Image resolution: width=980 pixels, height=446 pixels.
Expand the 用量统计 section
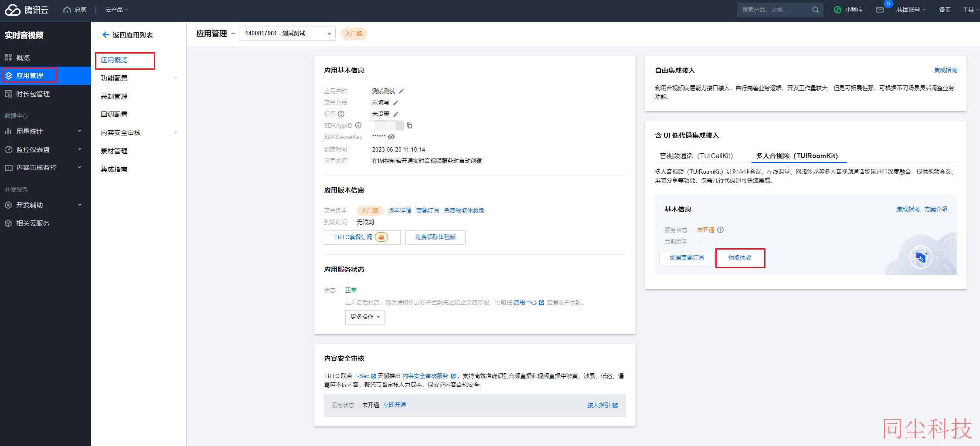tap(80, 131)
